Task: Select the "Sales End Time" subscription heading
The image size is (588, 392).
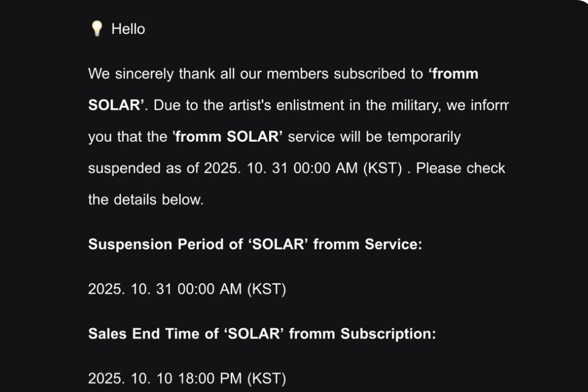Action: 262,334
